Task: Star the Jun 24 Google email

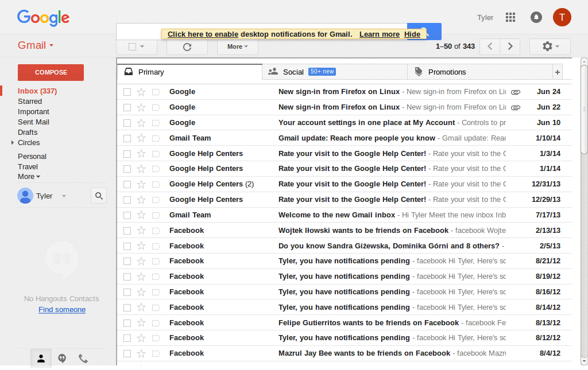Action: 141,92
